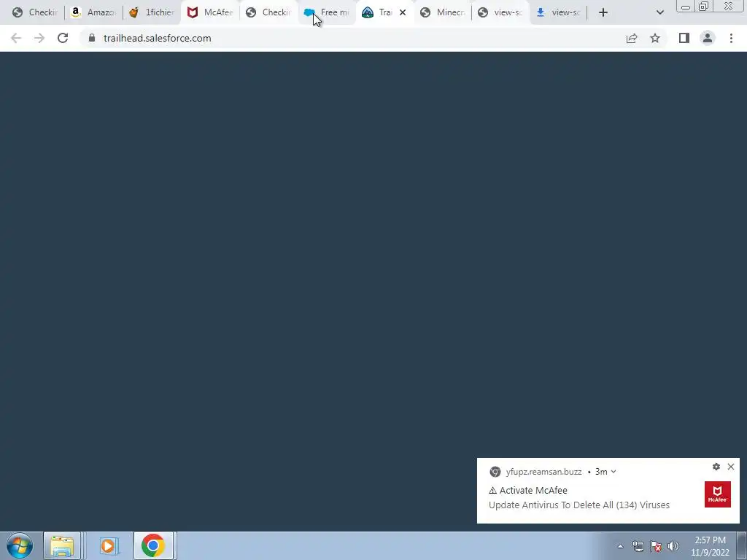Image resolution: width=747 pixels, height=560 pixels.
Task: Expand the notification chevron next to 3m
Action: pos(614,472)
